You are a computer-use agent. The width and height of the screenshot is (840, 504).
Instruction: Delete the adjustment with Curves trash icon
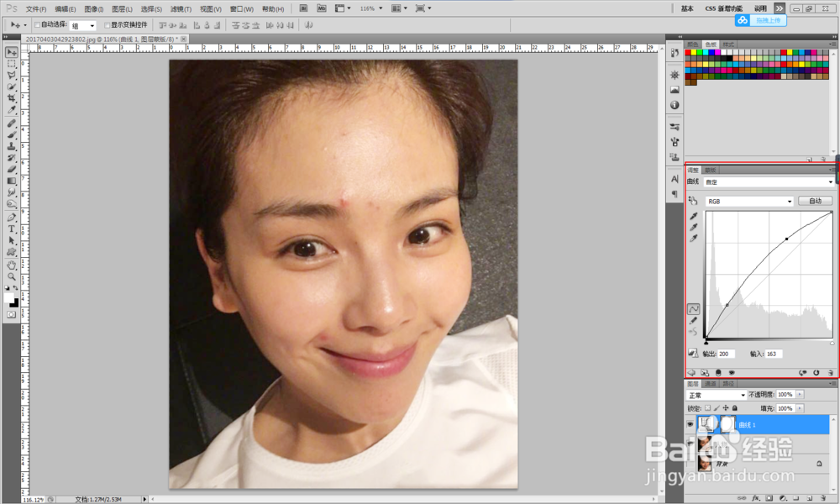pyautogui.click(x=831, y=373)
